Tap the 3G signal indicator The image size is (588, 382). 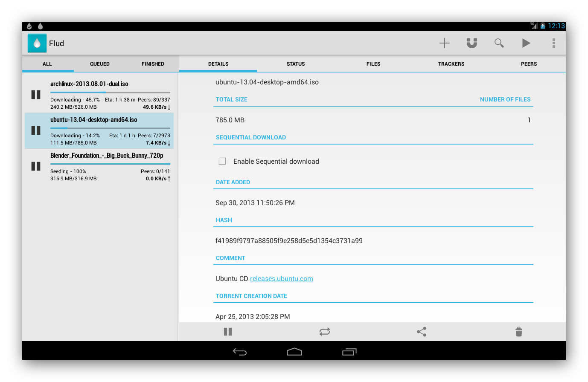point(534,26)
